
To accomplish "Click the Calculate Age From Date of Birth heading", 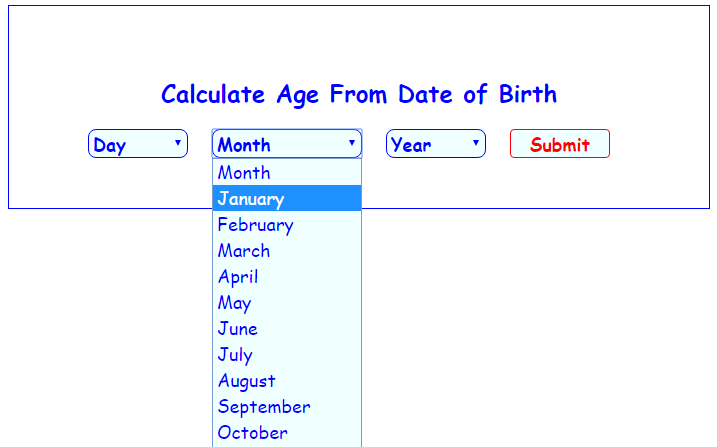I will tap(359, 95).
